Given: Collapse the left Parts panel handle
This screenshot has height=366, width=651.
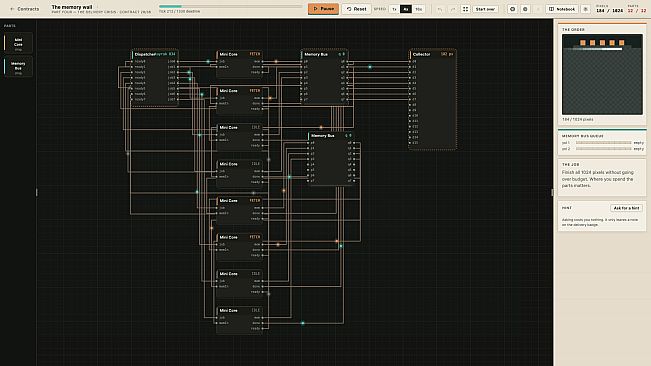Looking at the screenshot, I should (37, 192).
